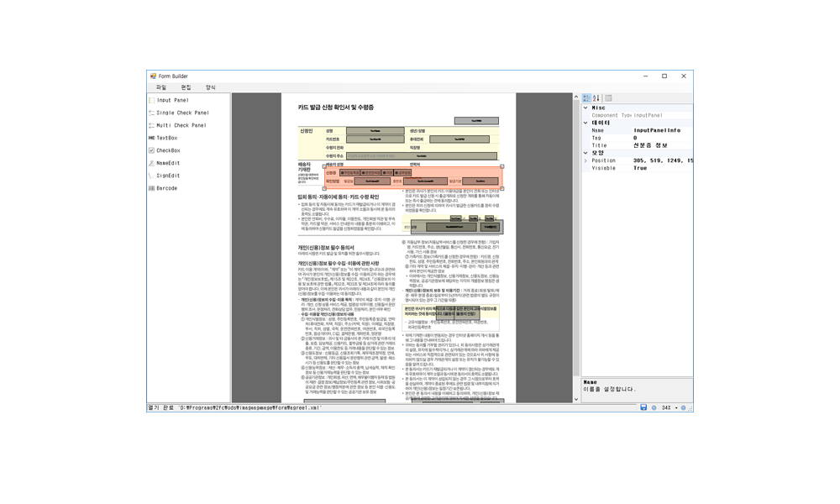Choose the SignEdit component
The height and width of the screenshot is (504, 840).
click(167, 176)
